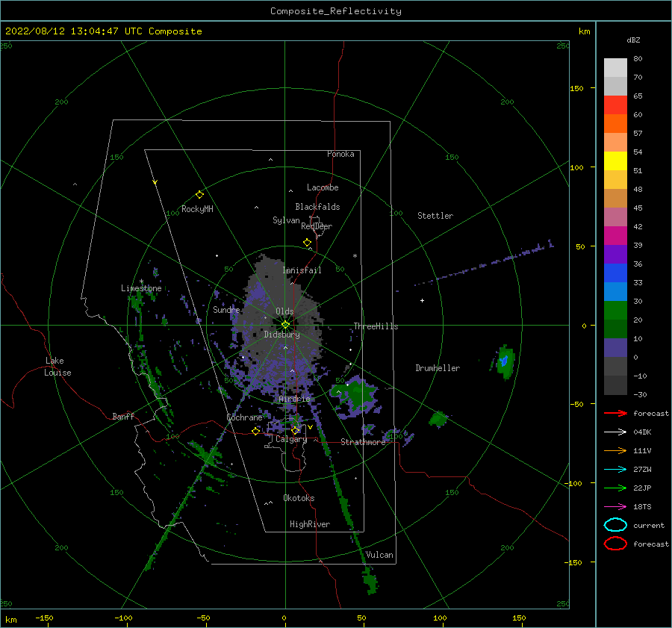The image size is (672, 628).
Task: Click the blue-cored green echo east of Drumheller
Action: 504,361
